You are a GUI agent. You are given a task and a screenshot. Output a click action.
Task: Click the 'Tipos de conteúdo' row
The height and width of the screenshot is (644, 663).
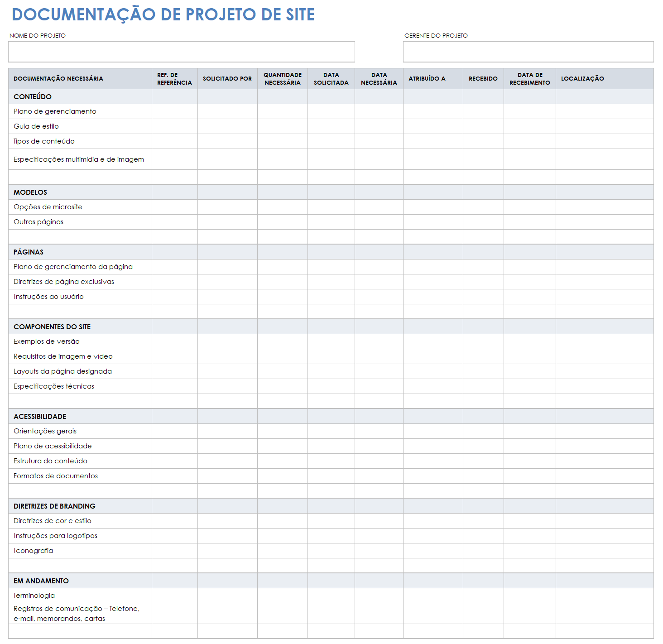[331, 141]
